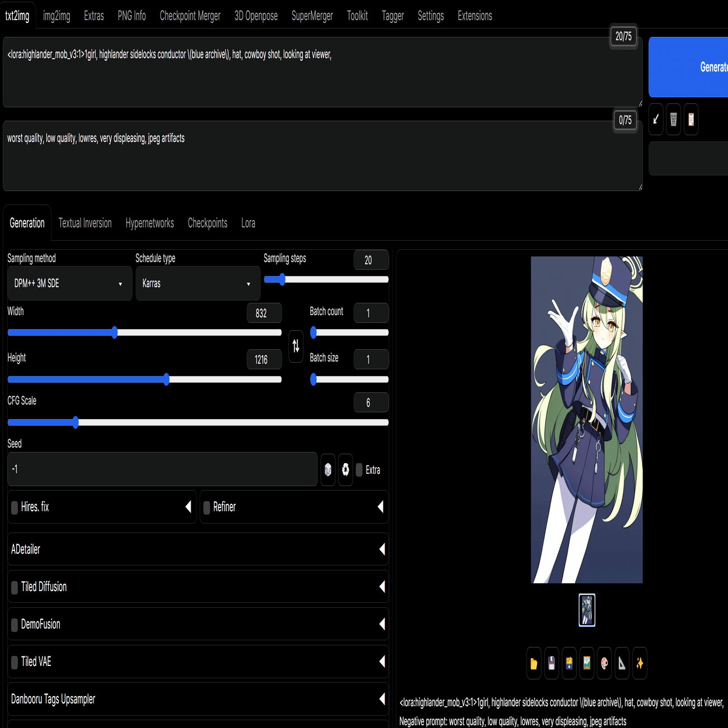This screenshot has width=728, height=728.
Task: Open the Schedule type dropdown
Action: coord(198,283)
